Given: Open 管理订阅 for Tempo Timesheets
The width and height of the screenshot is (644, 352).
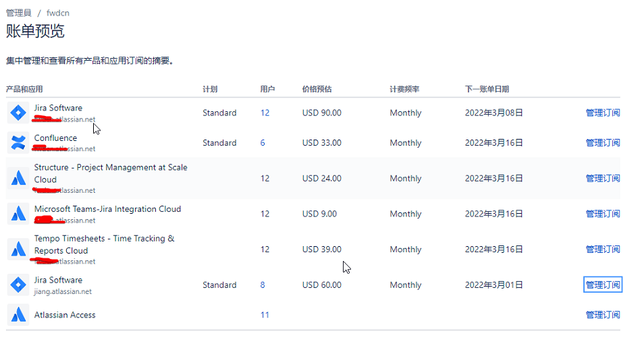Looking at the screenshot, I should [603, 250].
